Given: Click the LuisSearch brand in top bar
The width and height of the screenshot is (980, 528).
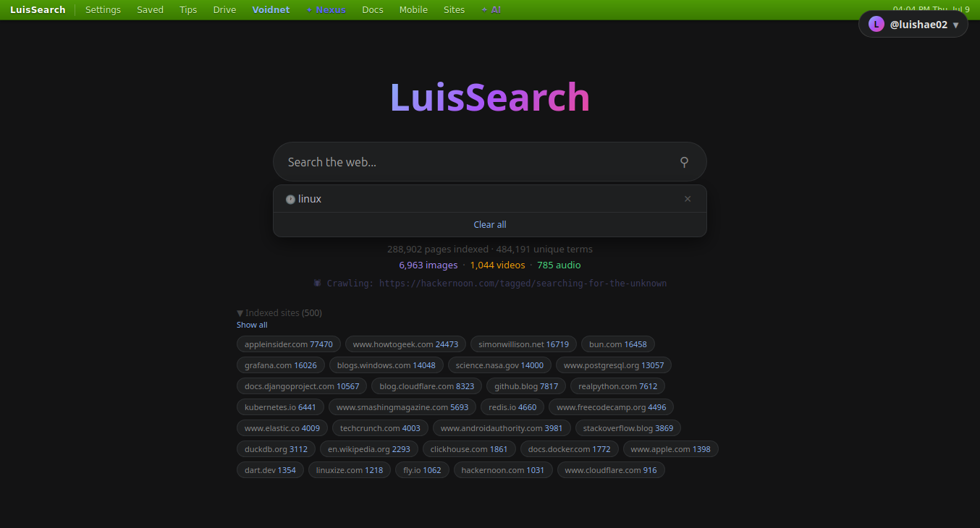Looking at the screenshot, I should click(x=38, y=10).
